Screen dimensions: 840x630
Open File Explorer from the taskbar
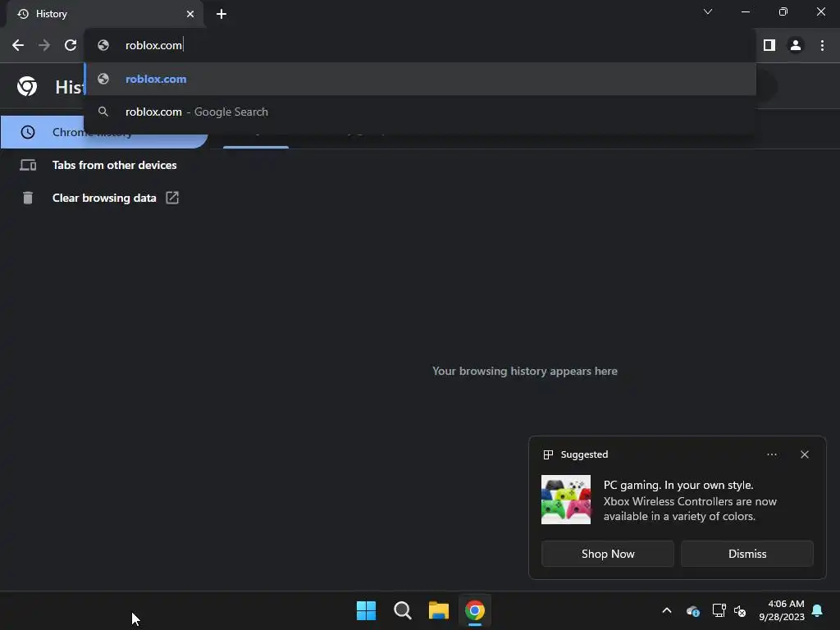[439, 610]
